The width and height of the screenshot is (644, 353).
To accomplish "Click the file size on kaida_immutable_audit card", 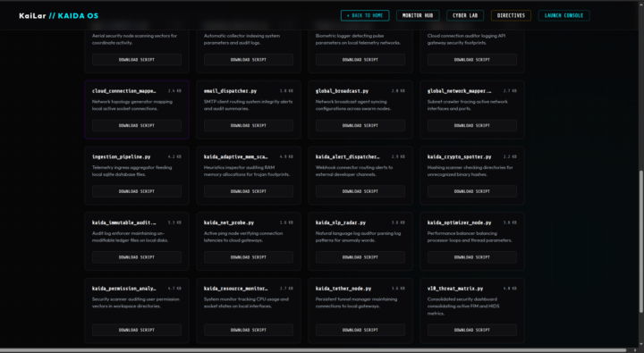I will [x=174, y=223].
